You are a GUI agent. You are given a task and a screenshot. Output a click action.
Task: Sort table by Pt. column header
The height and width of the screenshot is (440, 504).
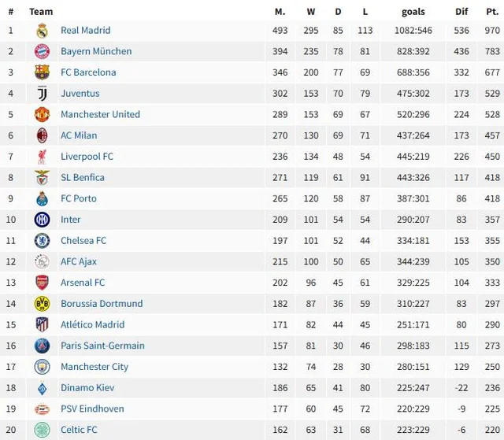click(x=493, y=12)
